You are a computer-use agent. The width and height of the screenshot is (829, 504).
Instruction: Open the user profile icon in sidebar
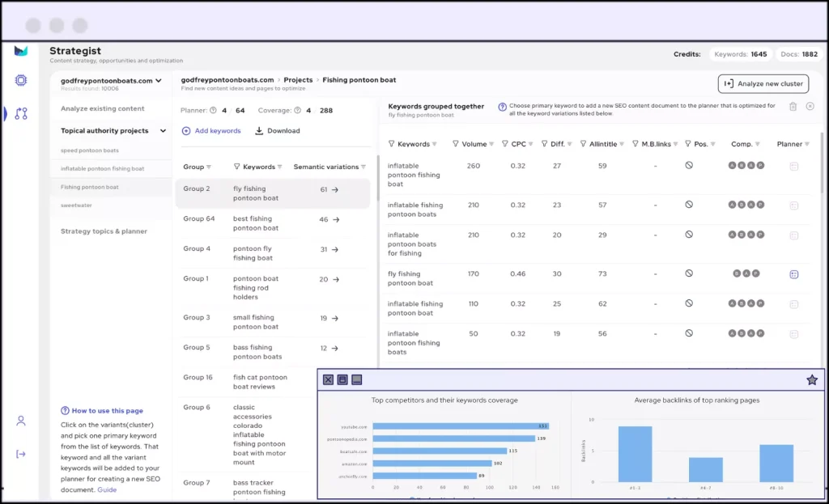pyautogui.click(x=21, y=421)
